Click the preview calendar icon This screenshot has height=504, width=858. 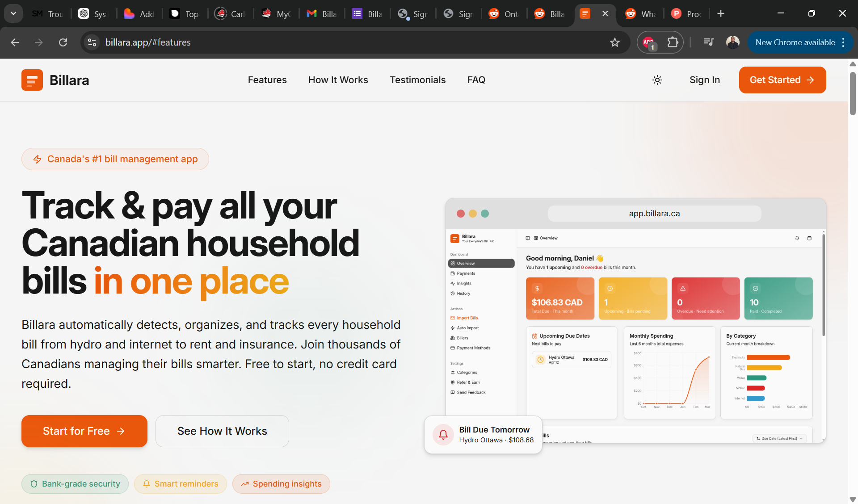809,238
